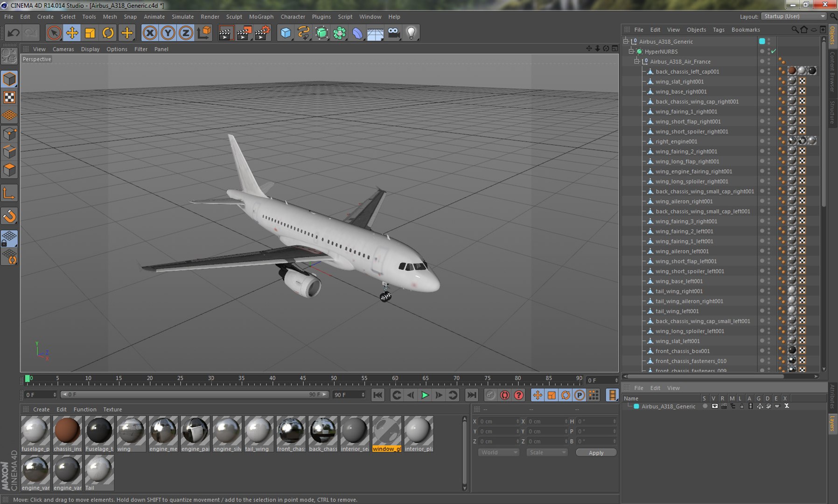Open Material Manager Texture menu
Viewport: 838px width, 504px height.
pyautogui.click(x=112, y=409)
